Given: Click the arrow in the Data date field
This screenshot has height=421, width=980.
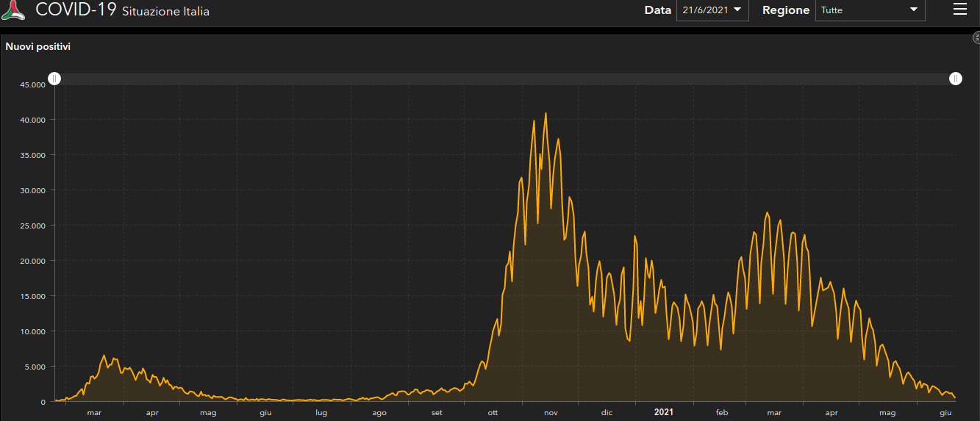Looking at the screenshot, I should (x=737, y=10).
